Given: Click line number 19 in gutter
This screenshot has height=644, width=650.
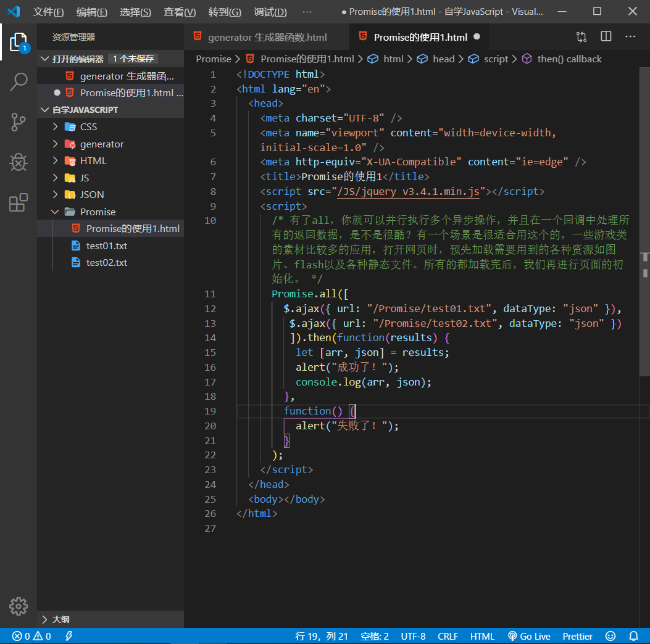Looking at the screenshot, I should tap(210, 411).
